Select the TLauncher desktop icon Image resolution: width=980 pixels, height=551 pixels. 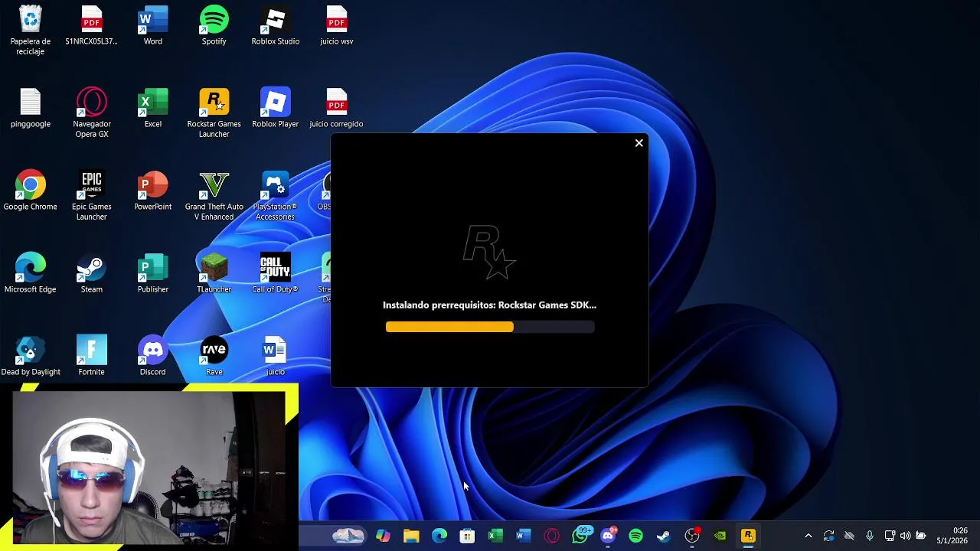point(214,273)
